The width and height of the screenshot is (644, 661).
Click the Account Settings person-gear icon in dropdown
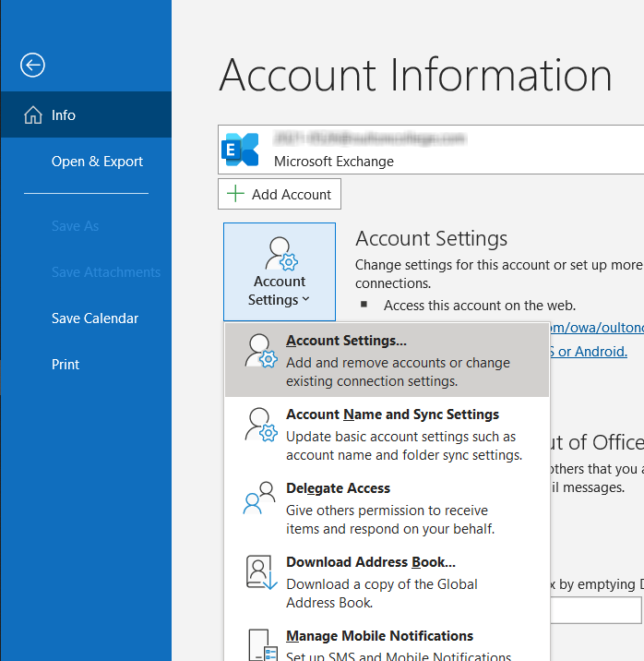coord(261,351)
